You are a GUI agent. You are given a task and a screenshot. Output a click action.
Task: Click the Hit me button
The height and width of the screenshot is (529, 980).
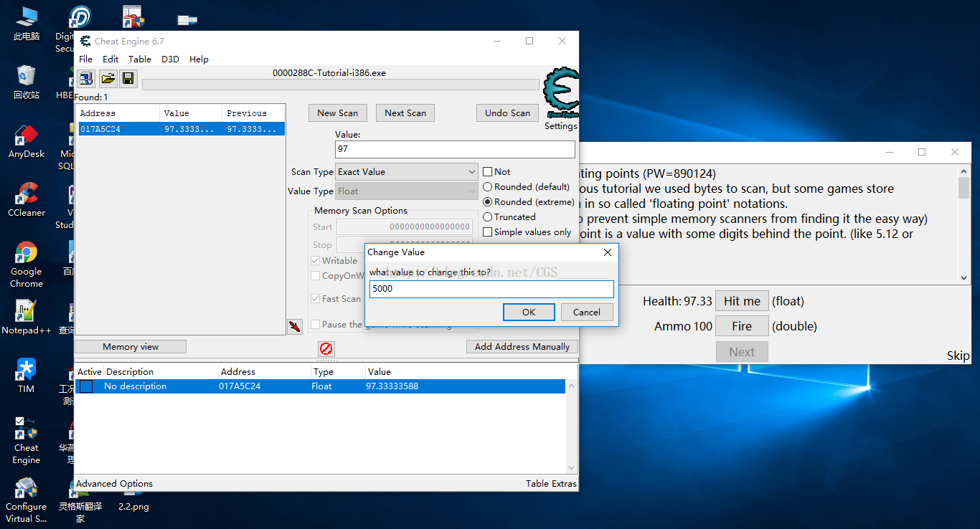point(742,302)
